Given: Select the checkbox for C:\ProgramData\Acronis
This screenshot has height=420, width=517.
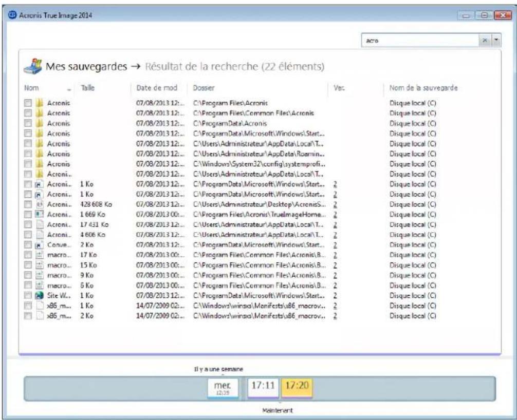Looking at the screenshot, I should pos(28,123).
